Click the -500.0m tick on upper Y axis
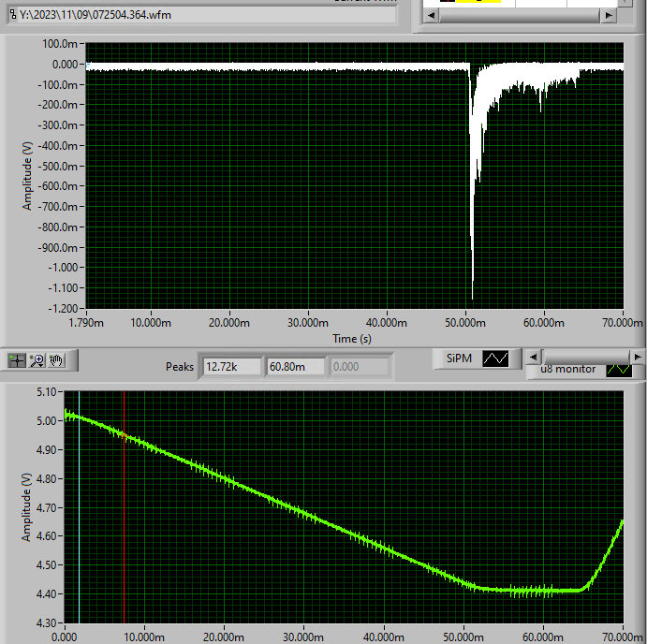 [58, 167]
